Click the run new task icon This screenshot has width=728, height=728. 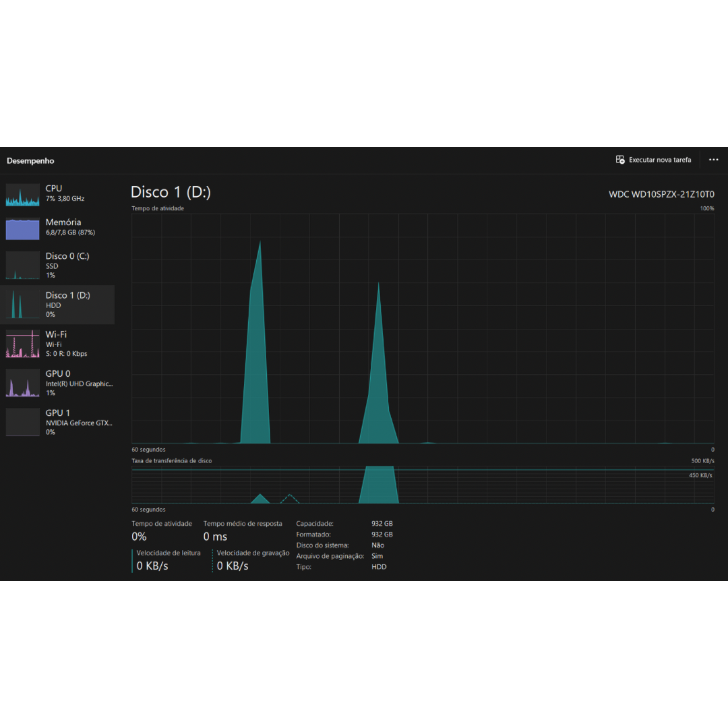pyautogui.click(x=620, y=160)
